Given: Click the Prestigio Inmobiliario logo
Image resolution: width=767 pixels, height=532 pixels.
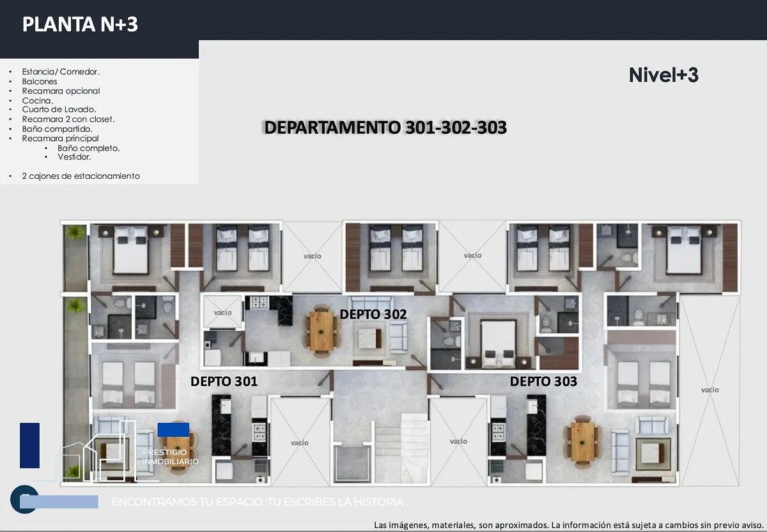Looking at the screenshot, I should click(x=169, y=457).
